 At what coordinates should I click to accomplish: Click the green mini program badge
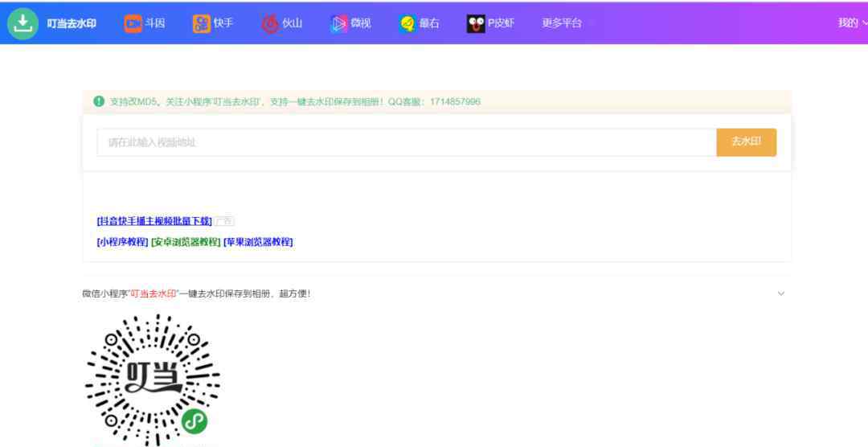pyautogui.click(x=194, y=421)
